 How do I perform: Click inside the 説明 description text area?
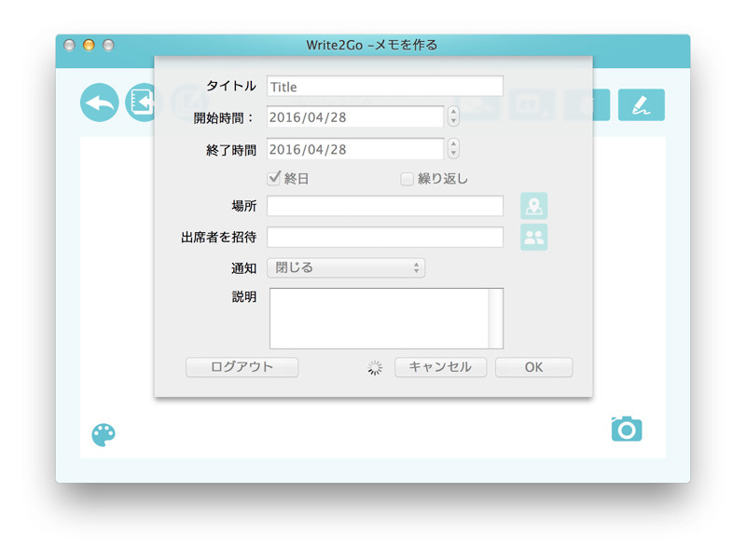click(x=380, y=318)
